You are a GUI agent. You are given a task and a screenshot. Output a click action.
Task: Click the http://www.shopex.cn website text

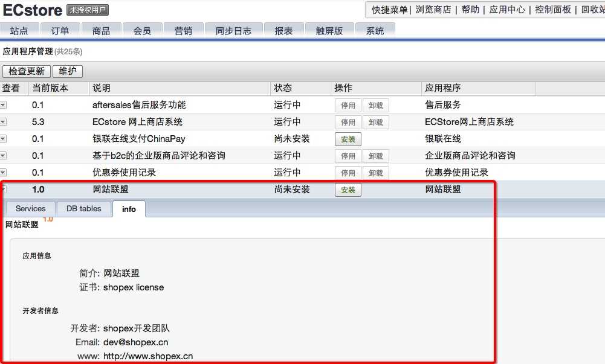(148, 356)
